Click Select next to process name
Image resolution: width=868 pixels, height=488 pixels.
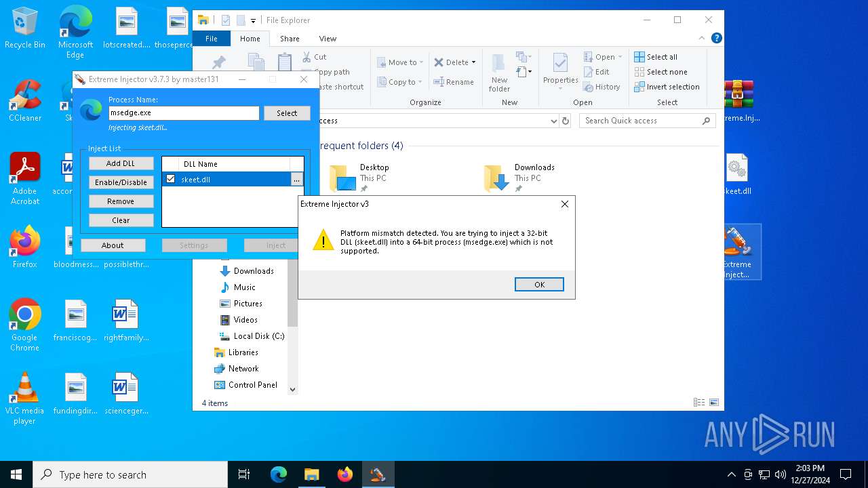(287, 113)
